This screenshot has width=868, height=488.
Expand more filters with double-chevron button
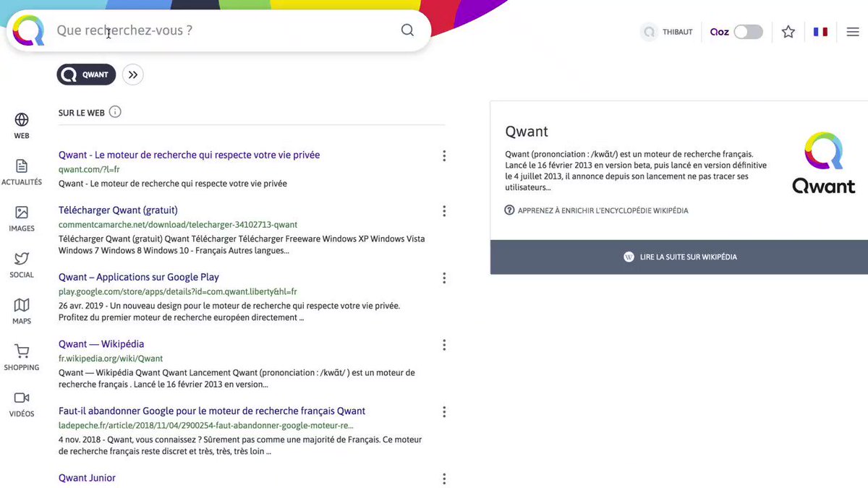pos(133,74)
